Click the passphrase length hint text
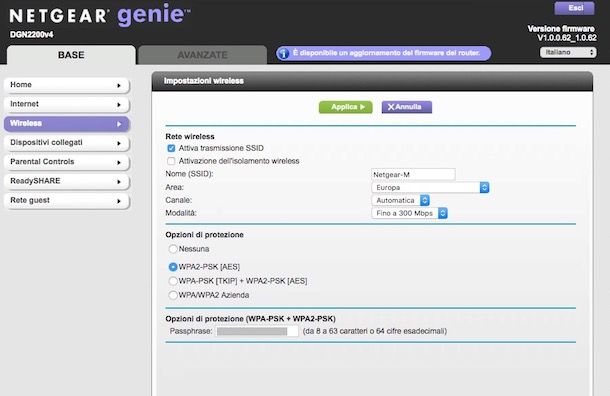This screenshot has height=396, width=610. pos(375,331)
